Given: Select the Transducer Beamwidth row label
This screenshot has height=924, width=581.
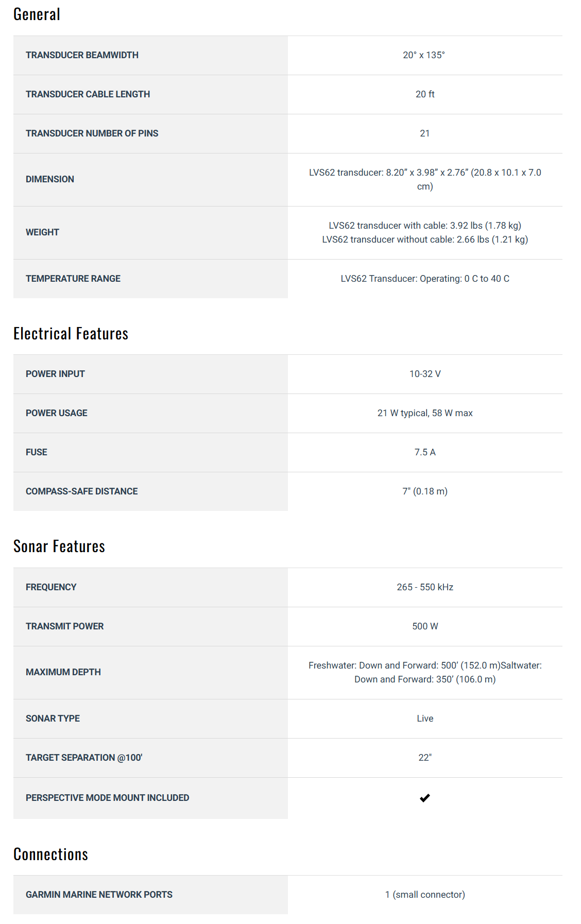Looking at the screenshot, I should pos(82,55).
